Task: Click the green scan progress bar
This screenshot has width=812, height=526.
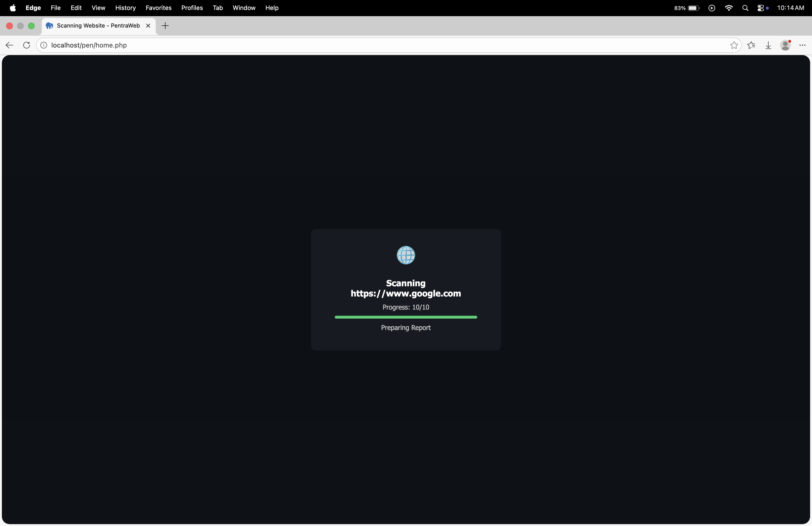Action: pyautogui.click(x=406, y=317)
